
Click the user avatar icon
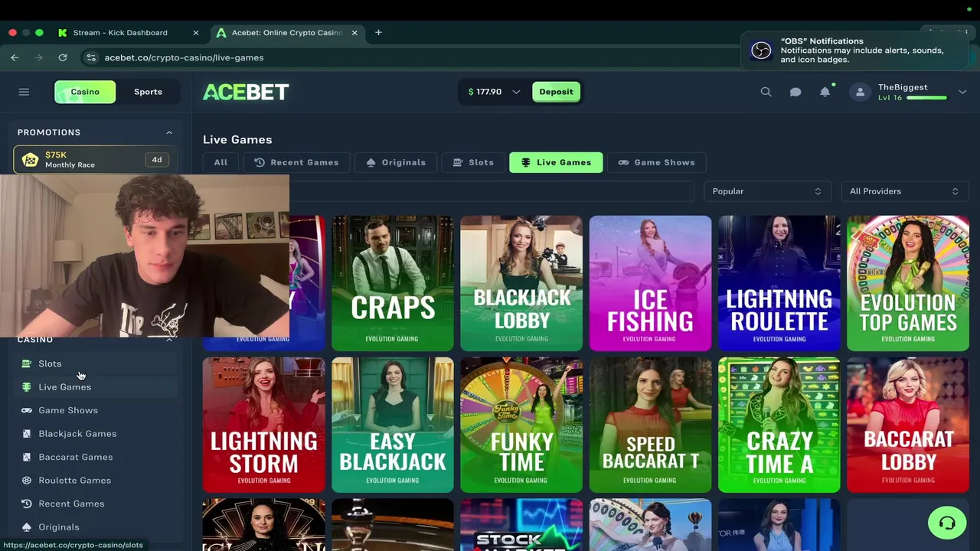(x=860, y=92)
